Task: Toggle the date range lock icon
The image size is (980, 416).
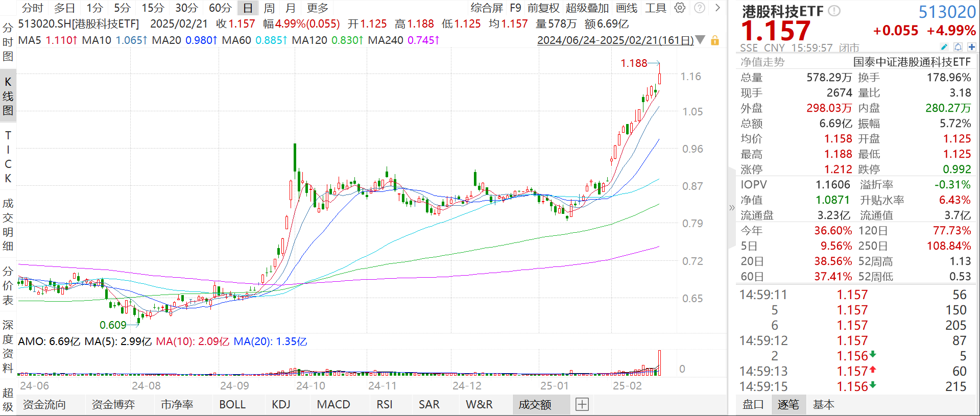Action: pyautogui.click(x=715, y=40)
